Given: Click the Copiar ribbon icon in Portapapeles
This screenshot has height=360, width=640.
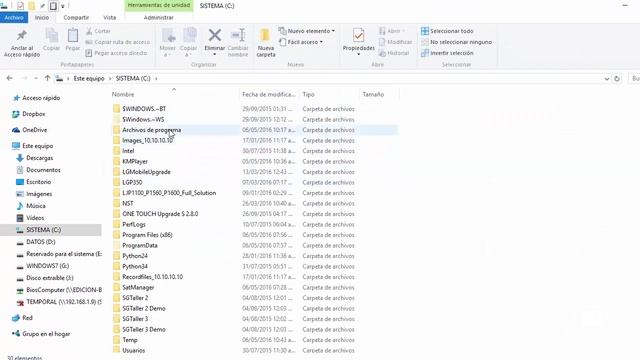Looking at the screenshot, I should [x=51, y=36].
